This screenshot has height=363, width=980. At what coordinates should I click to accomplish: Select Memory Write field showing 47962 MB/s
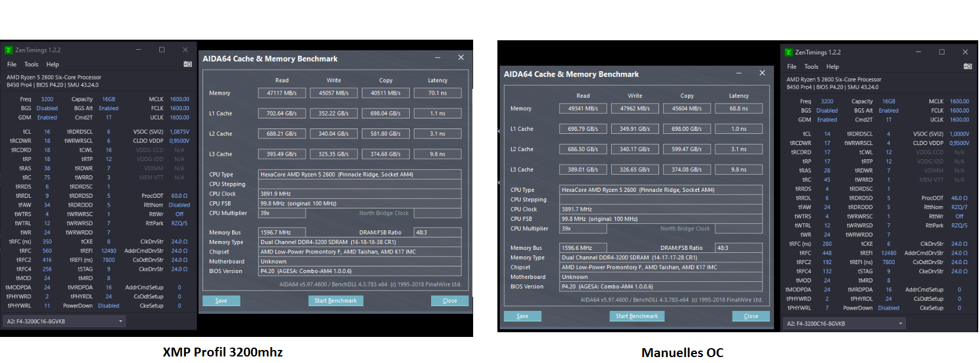[x=635, y=108]
